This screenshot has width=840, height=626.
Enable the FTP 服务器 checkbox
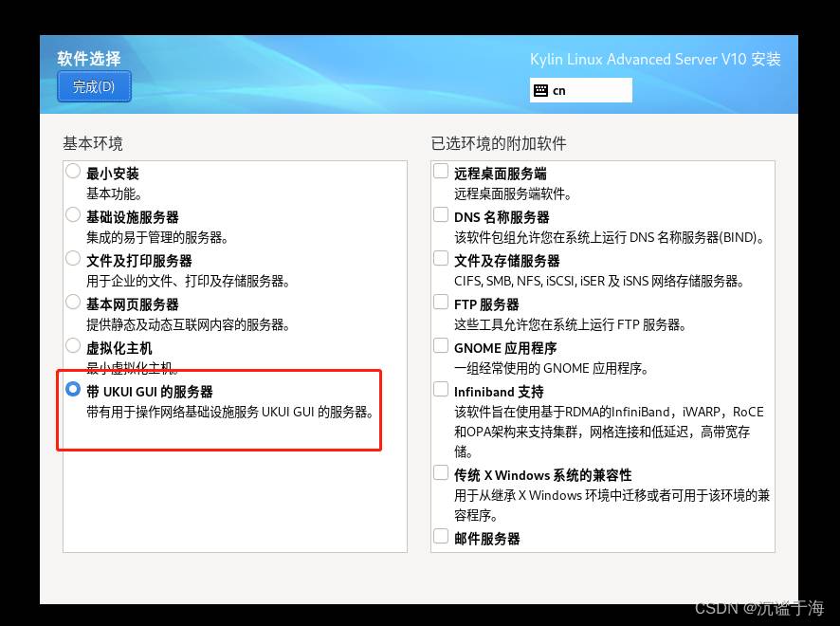click(x=441, y=303)
